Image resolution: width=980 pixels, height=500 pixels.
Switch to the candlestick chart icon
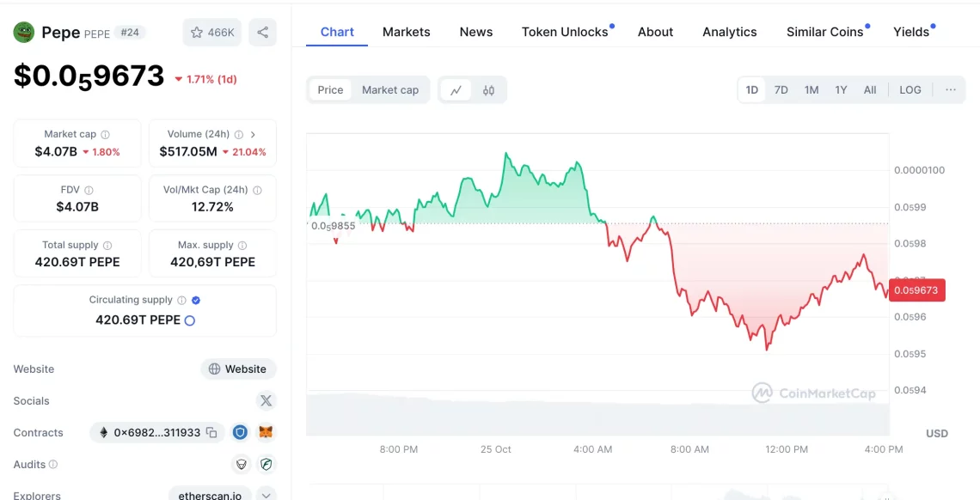[488, 90]
